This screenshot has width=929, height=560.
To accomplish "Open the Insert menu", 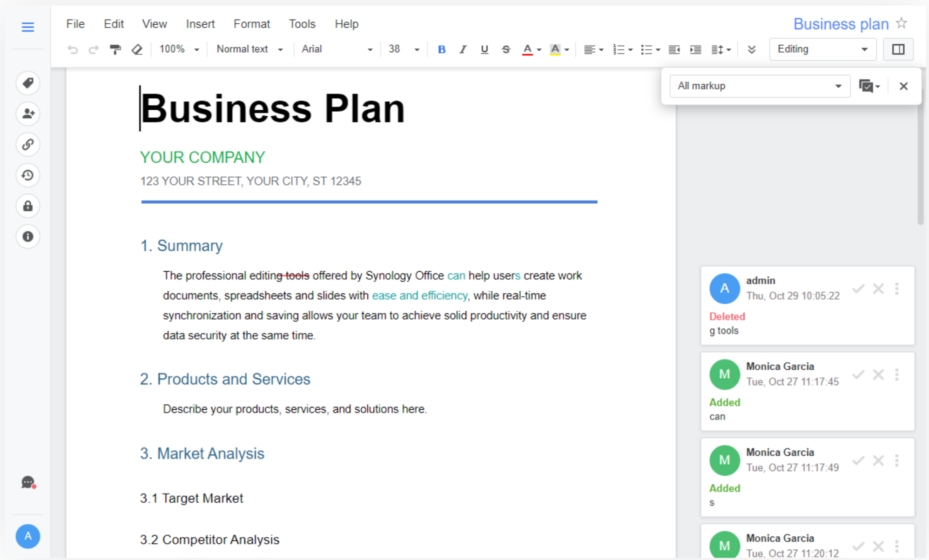I will [200, 24].
